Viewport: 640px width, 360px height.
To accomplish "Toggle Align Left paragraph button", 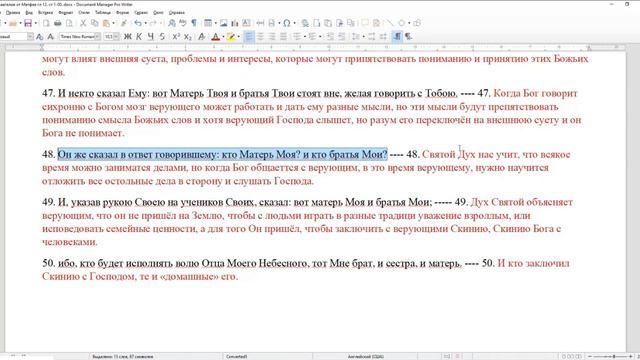I will (249, 37).
